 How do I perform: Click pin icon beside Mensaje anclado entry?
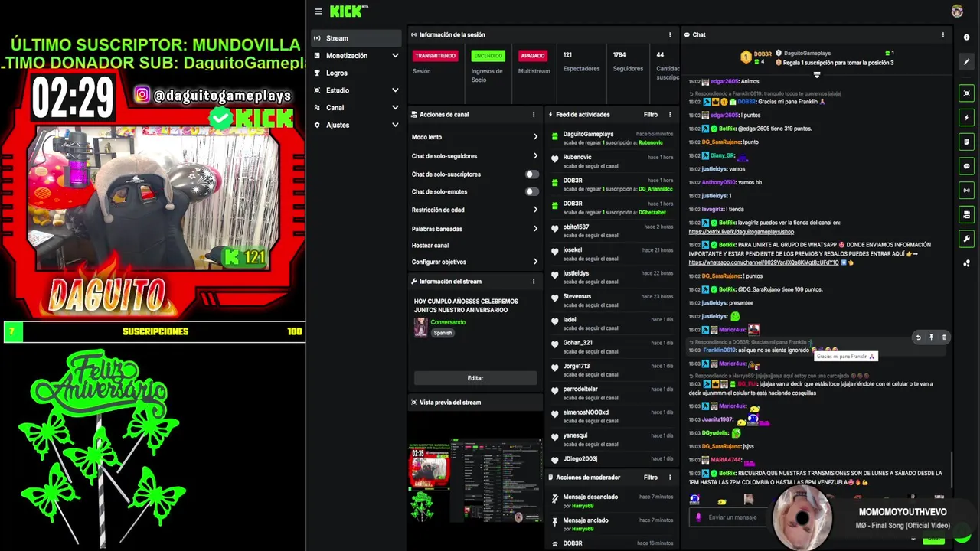tap(555, 521)
